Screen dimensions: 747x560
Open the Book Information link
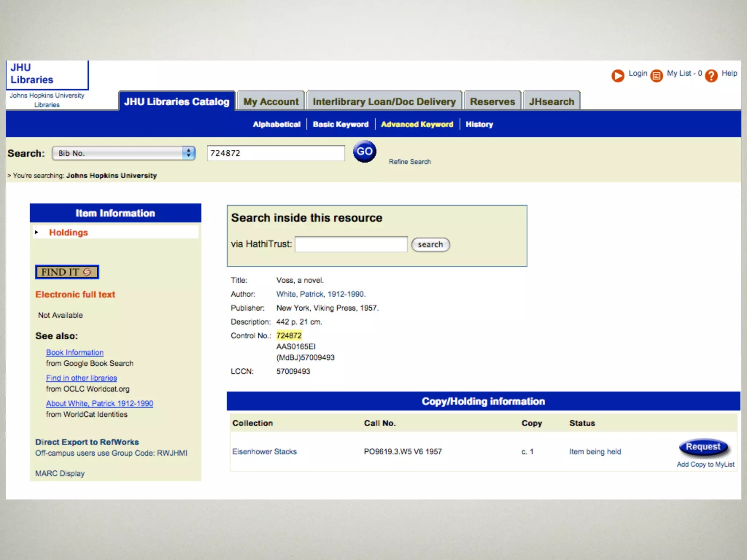tap(74, 353)
